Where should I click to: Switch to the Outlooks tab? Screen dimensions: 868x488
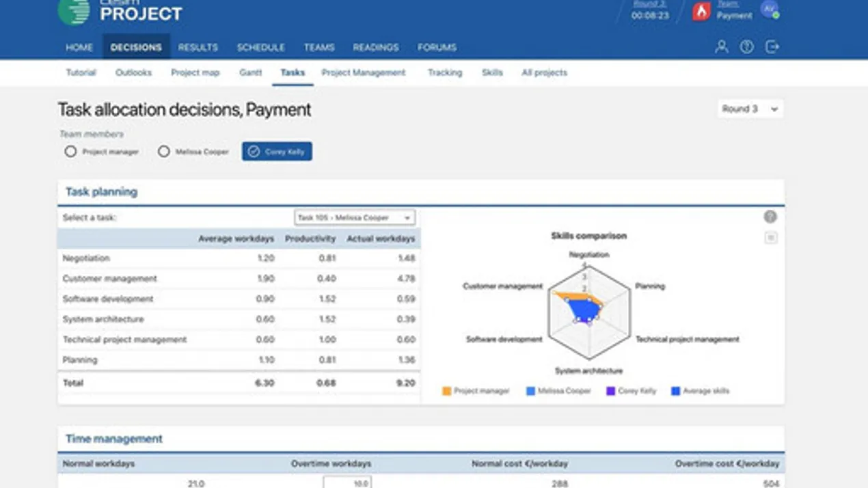point(133,72)
